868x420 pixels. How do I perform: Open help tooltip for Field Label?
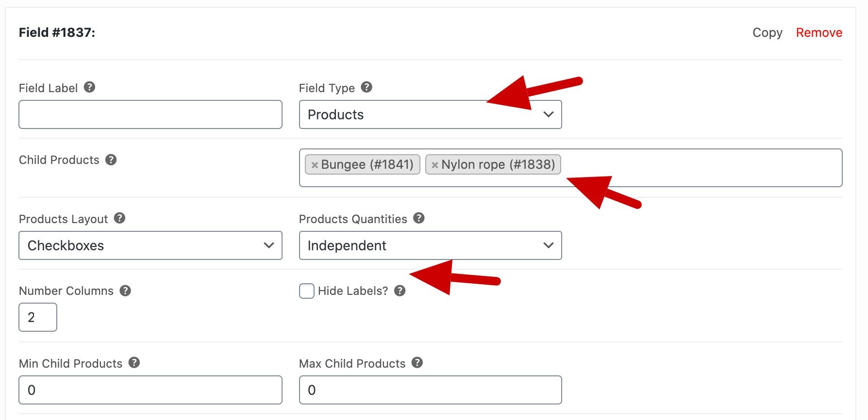point(89,87)
